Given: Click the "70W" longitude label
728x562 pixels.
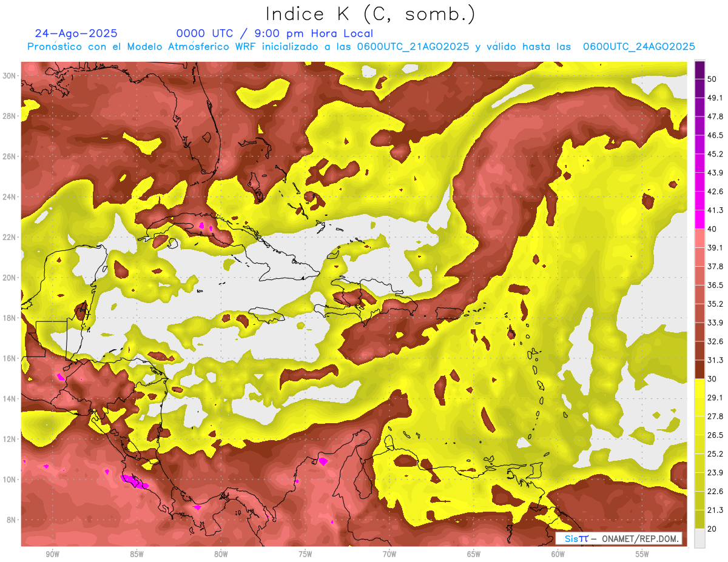Looking at the screenshot, I should click(x=389, y=555).
